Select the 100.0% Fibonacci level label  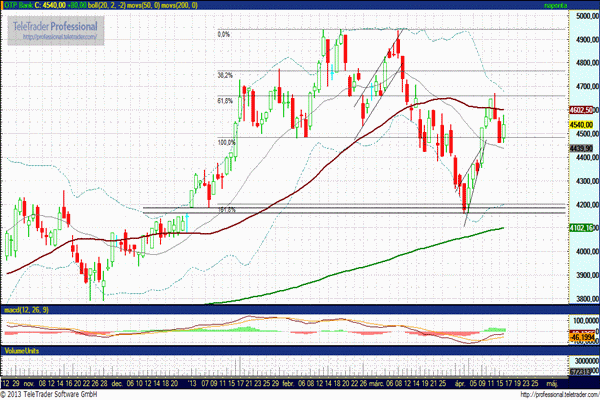(225, 142)
